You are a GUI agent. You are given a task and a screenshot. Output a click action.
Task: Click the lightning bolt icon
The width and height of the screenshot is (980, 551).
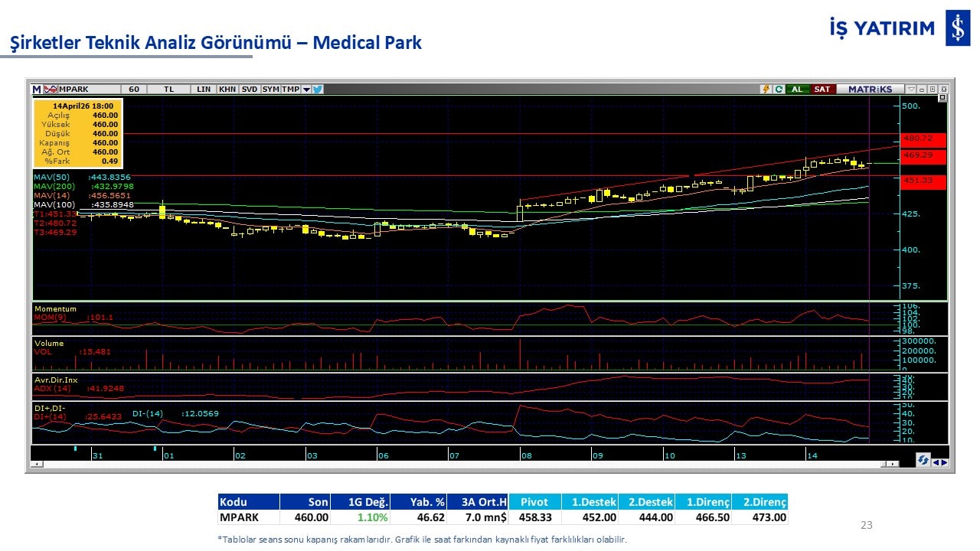pyautogui.click(x=765, y=90)
